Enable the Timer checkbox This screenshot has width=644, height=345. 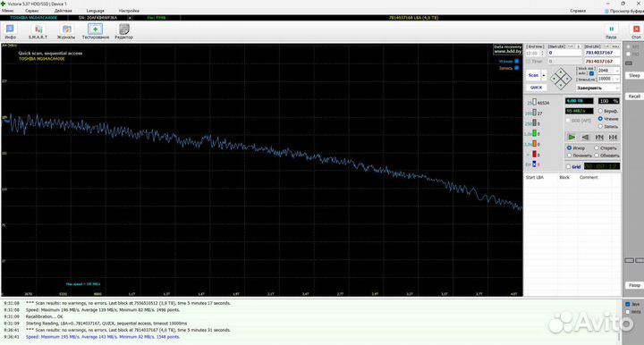click(529, 61)
